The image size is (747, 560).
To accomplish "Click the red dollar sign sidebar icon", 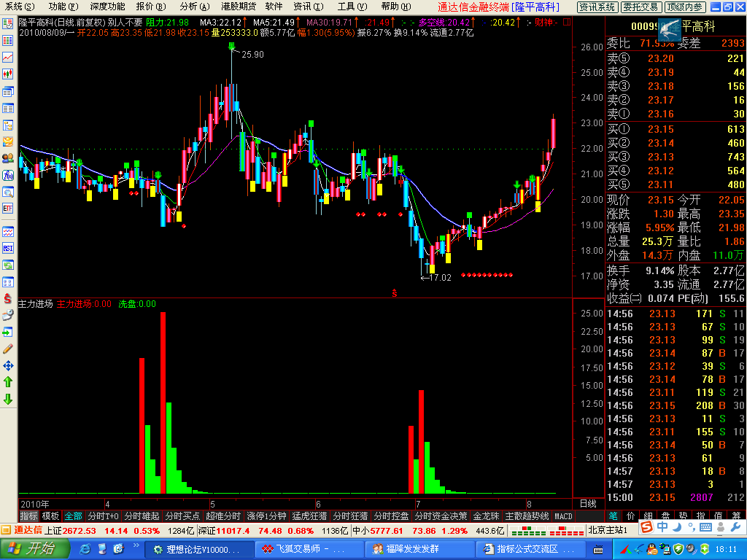I will tap(7, 298).
